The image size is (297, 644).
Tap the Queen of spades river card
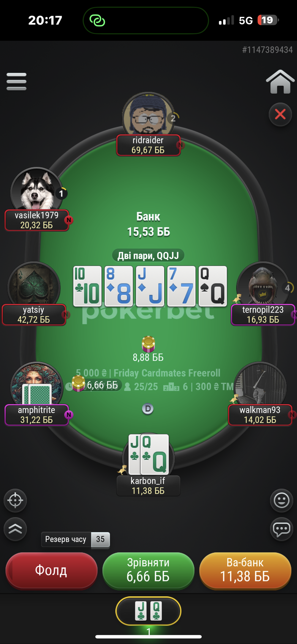[213, 286]
